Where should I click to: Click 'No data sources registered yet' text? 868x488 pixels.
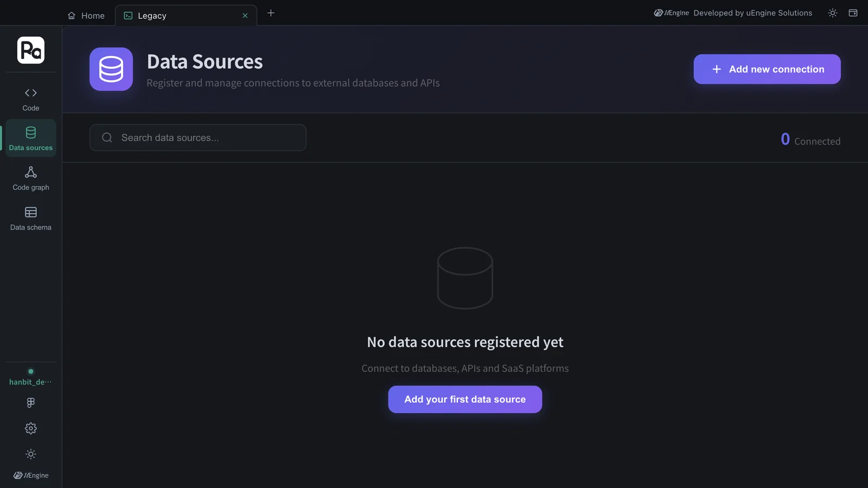(x=465, y=342)
